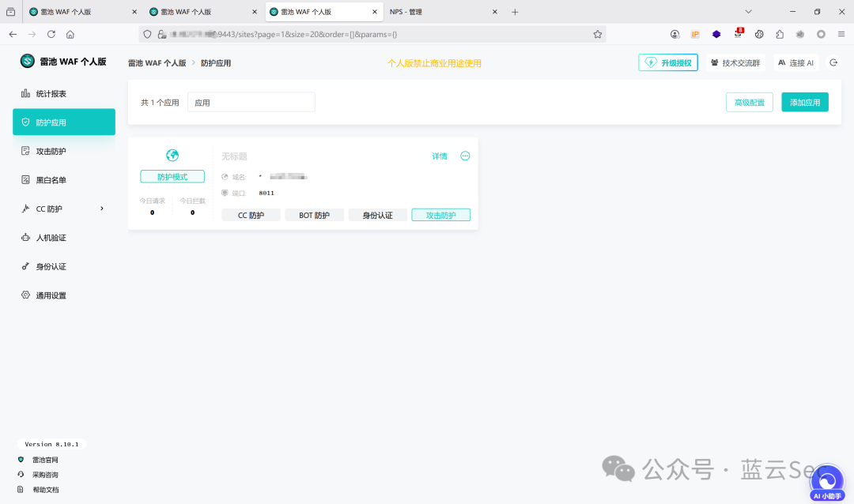
Task: Click the orange IP extension icon
Action: pos(695,34)
